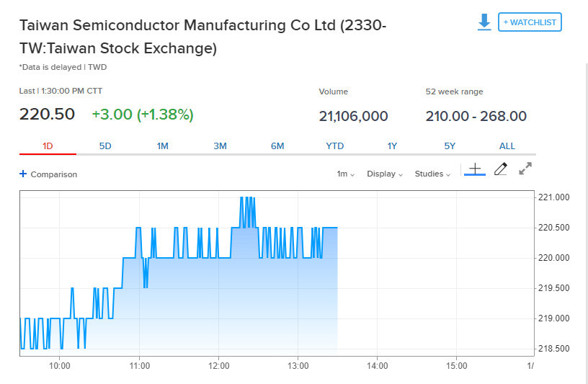
Task: Add stock to watchlist
Action: [x=530, y=22]
